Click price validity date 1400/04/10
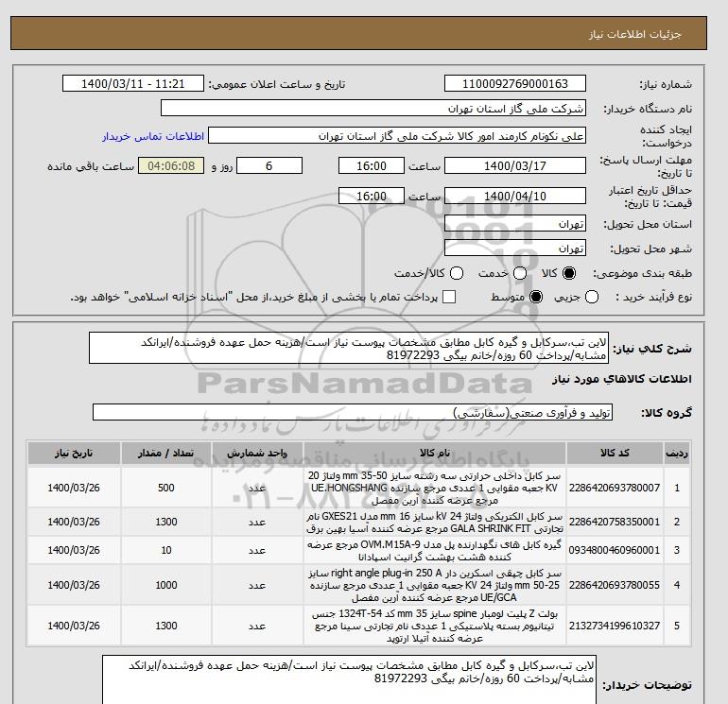 [x=515, y=196]
